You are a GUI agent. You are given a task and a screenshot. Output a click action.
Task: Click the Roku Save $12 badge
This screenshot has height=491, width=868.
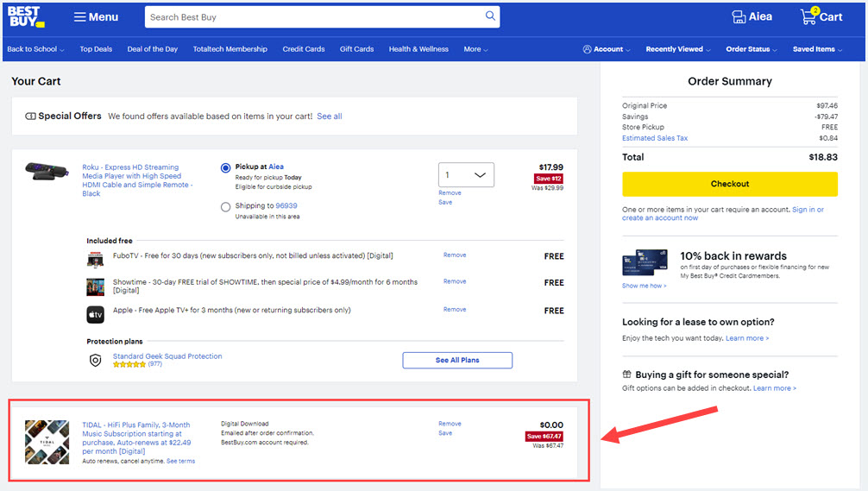click(548, 179)
